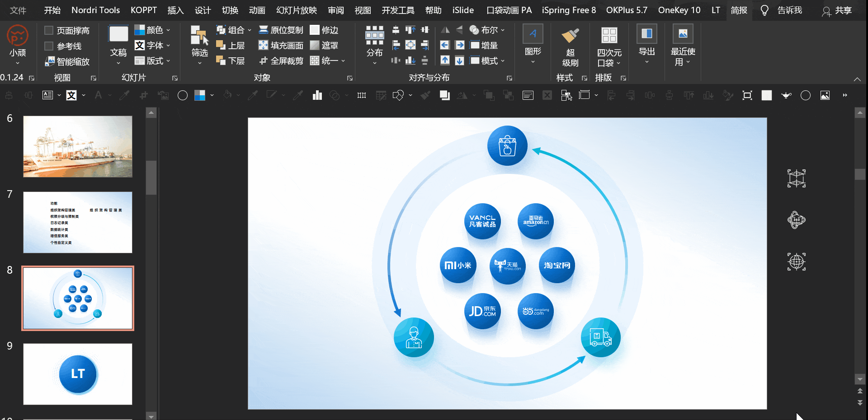Click 全屏裁剪 button

coord(281,61)
